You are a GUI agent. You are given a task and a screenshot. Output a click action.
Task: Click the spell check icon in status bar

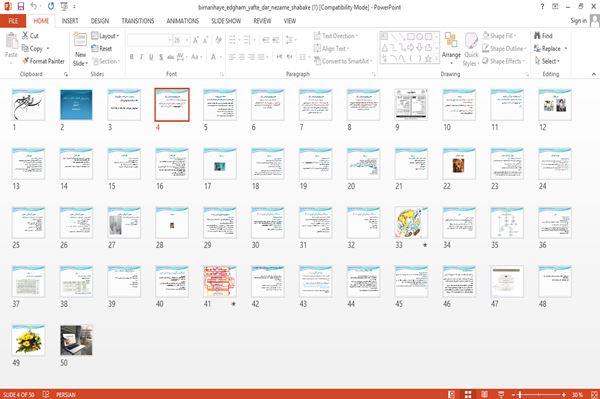click(46, 394)
